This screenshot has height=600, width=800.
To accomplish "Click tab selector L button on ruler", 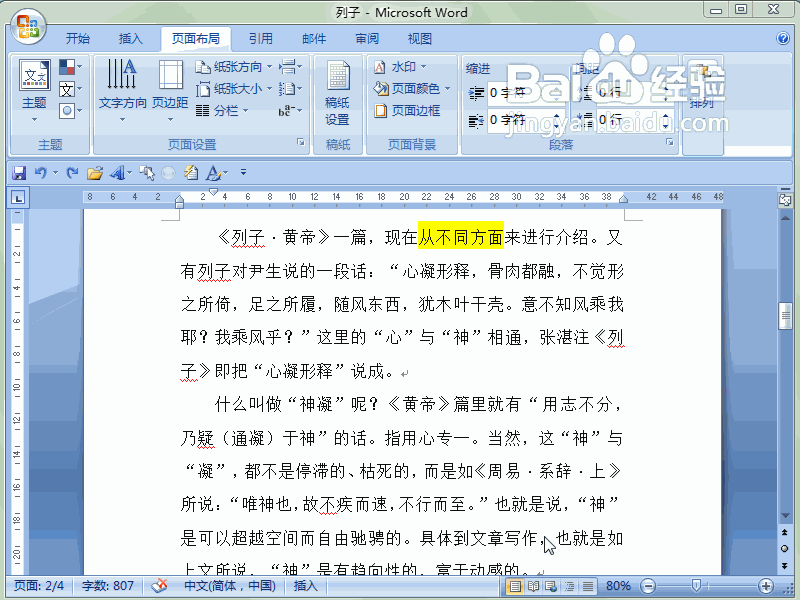I will point(18,198).
